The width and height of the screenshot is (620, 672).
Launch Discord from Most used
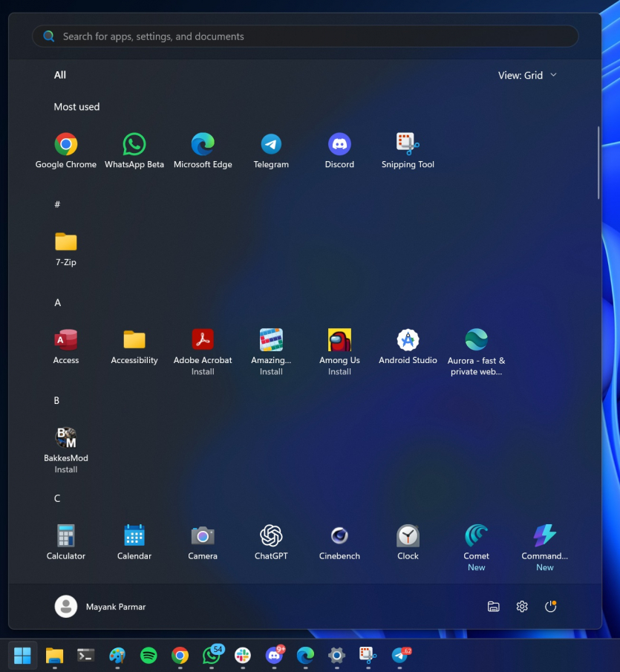[x=339, y=145]
